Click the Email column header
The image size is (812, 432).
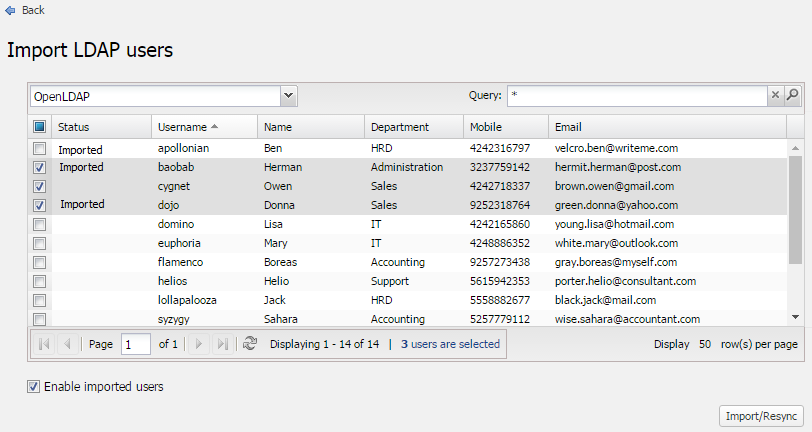(568, 127)
